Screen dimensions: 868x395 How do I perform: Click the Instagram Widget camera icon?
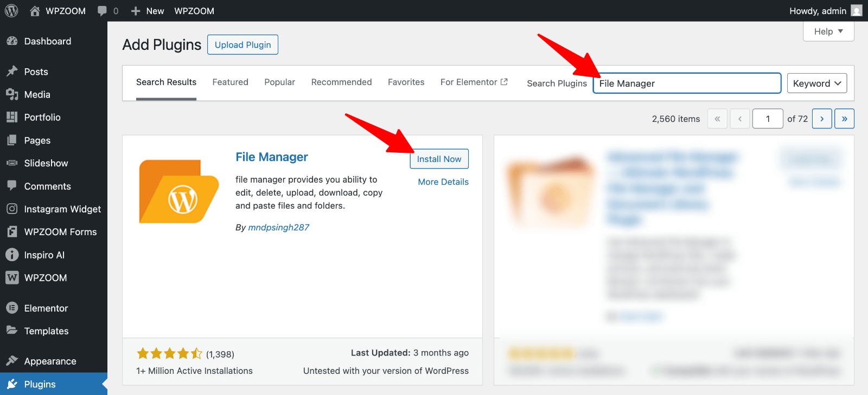tap(12, 209)
